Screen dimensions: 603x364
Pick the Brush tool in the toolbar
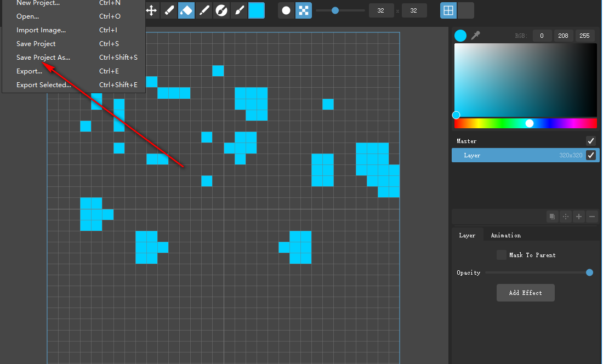click(239, 10)
